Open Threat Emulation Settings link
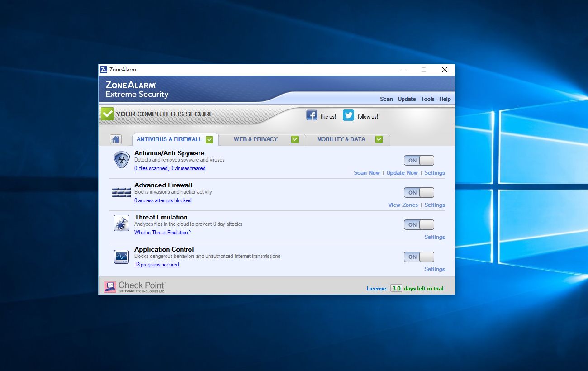The width and height of the screenshot is (588, 371). 435,237
